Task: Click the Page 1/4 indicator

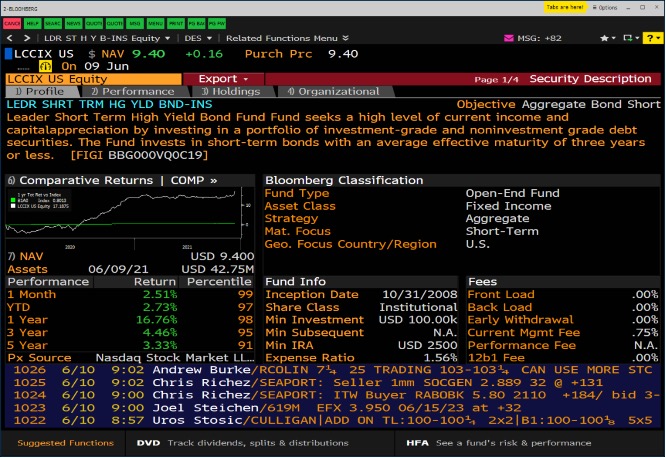Action: 496,79
